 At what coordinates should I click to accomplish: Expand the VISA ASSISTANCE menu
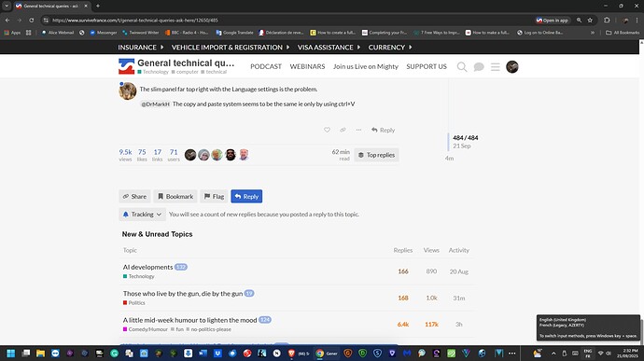[x=329, y=48]
